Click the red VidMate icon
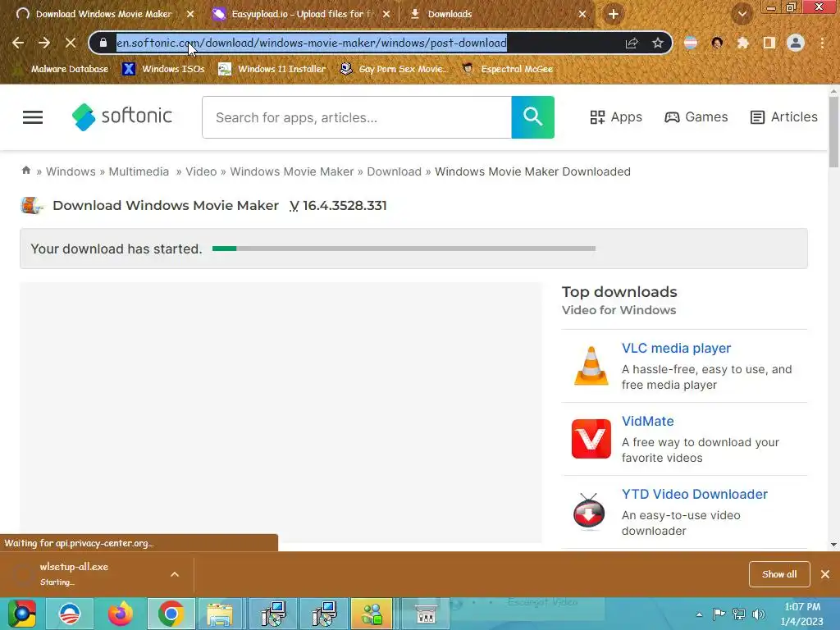 [591, 439]
